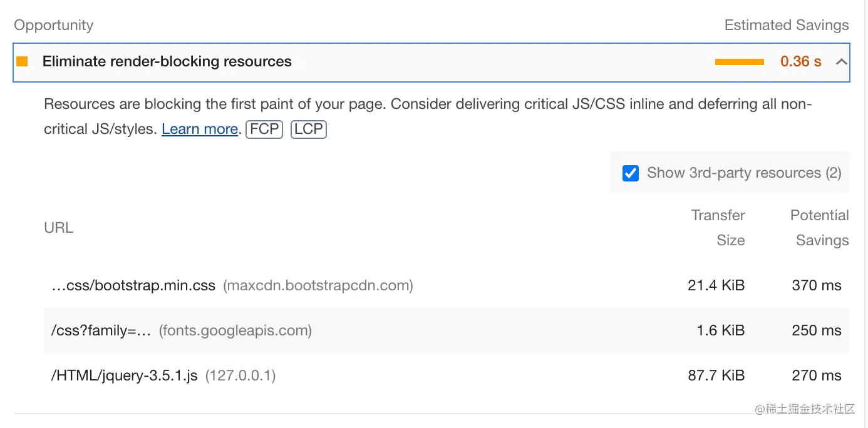Click the URL column header
The width and height of the screenshot is (868, 428).
pos(58,228)
